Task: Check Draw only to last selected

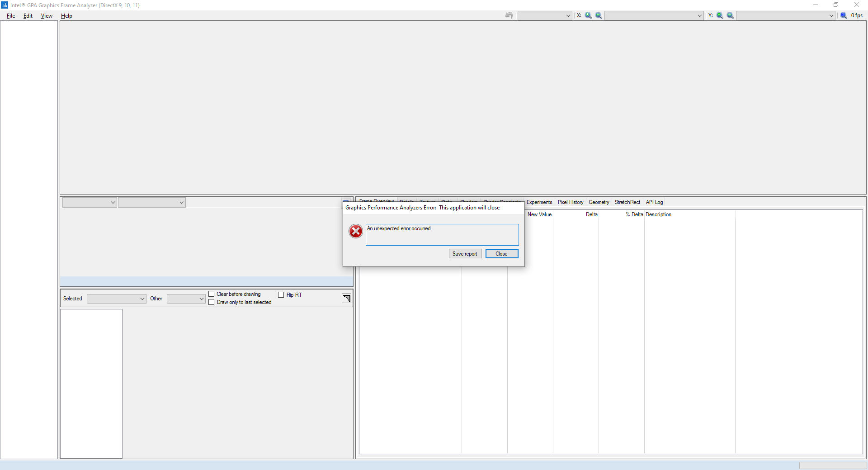Action: (x=211, y=302)
